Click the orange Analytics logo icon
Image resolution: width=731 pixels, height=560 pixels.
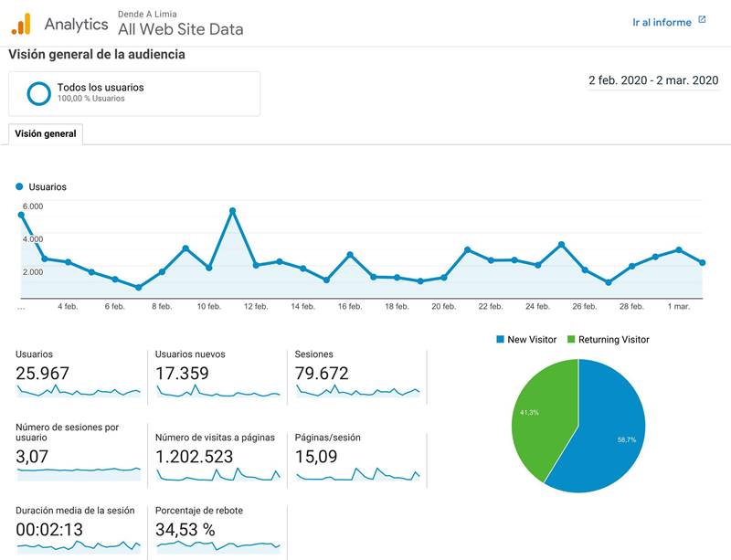click(x=21, y=24)
